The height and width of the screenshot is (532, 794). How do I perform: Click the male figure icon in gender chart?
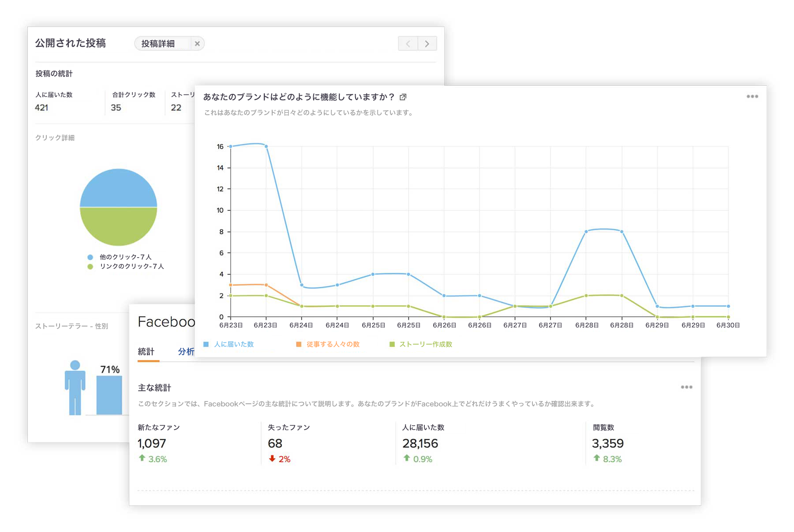pyautogui.click(x=75, y=388)
